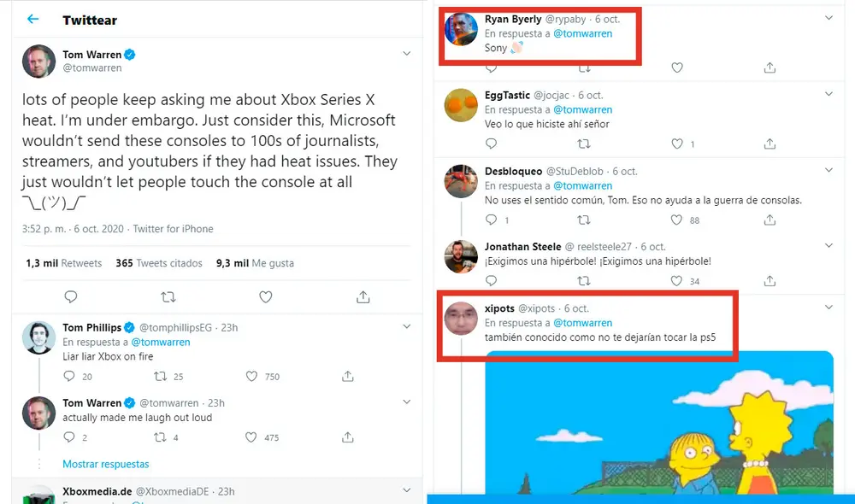Click the retweet icon on EggTastic's reply
This screenshot has height=504, width=855.
point(583,144)
